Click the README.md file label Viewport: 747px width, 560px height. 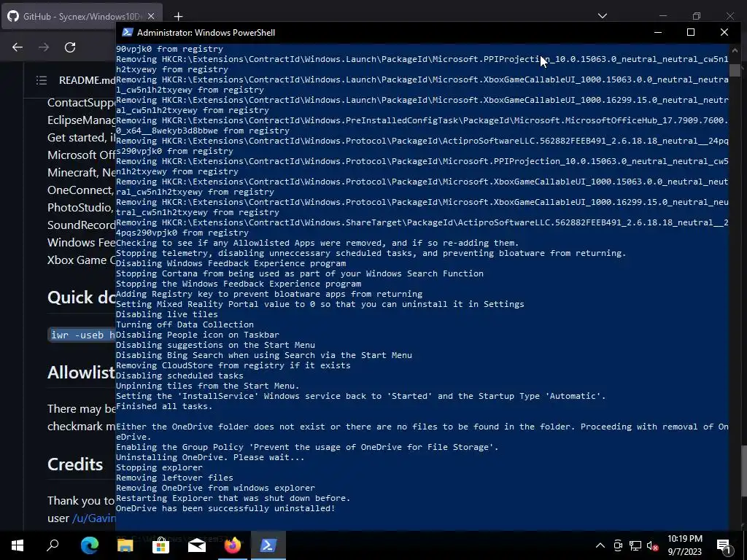87,80
